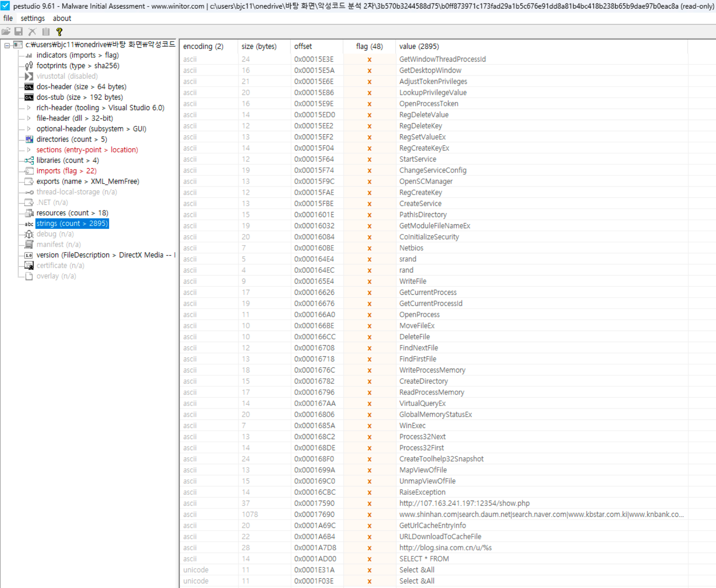Click the open file toolbar icon
The image size is (716, 588).
(x=6, y=32)
